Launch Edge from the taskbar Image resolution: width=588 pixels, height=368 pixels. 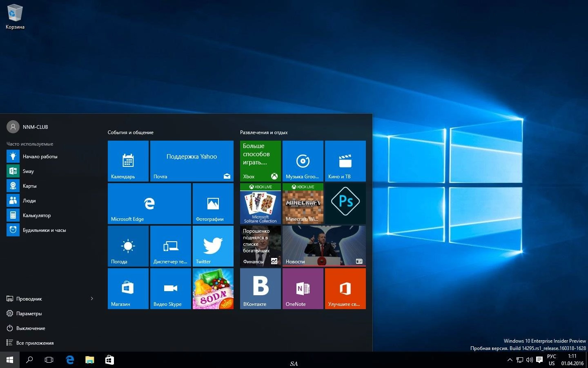pyautogui.click(x=70, y=360)
